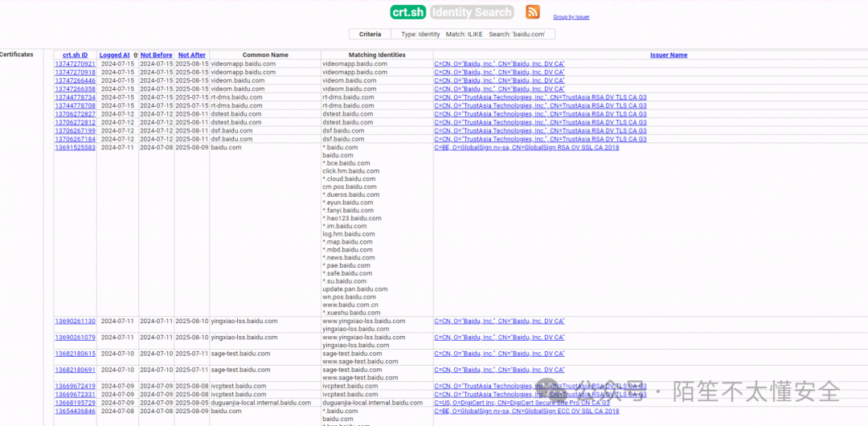Viewport: 868px width, 426px height.
Task: Select matching identity *.dueros.baidu.com
Action: [x=351, y=195]
